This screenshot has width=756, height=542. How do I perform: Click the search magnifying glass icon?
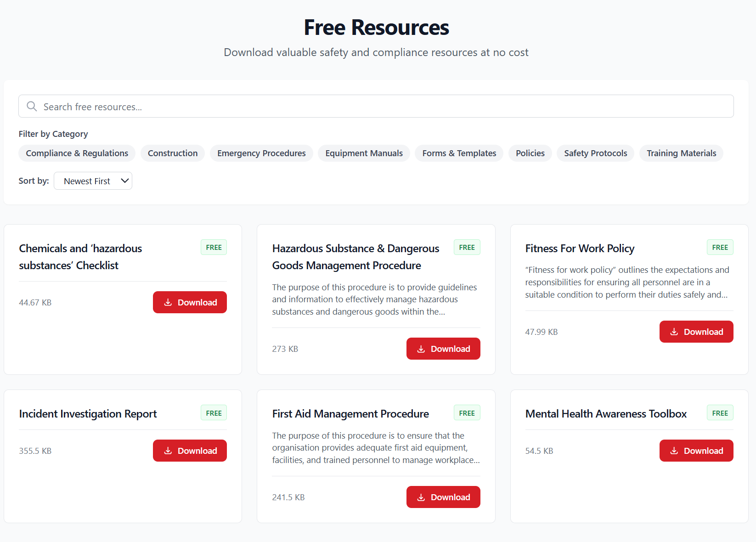click(x=31, y=106)
